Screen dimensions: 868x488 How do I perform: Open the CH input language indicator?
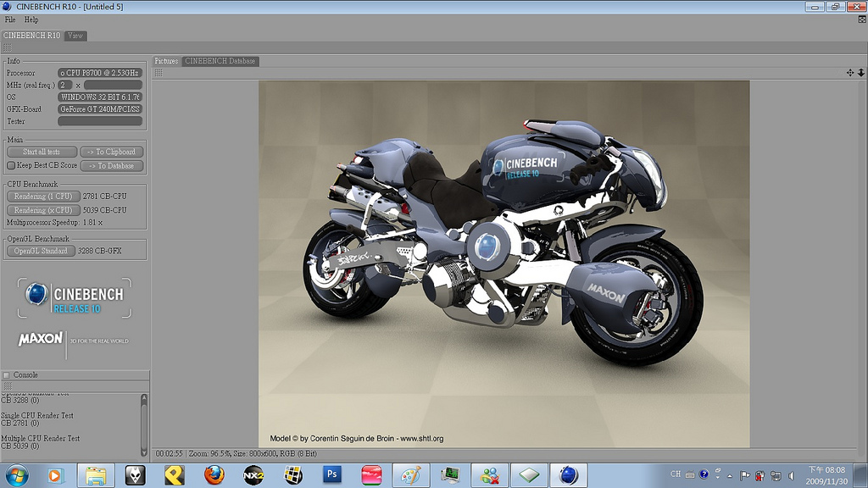click(676, 474)
